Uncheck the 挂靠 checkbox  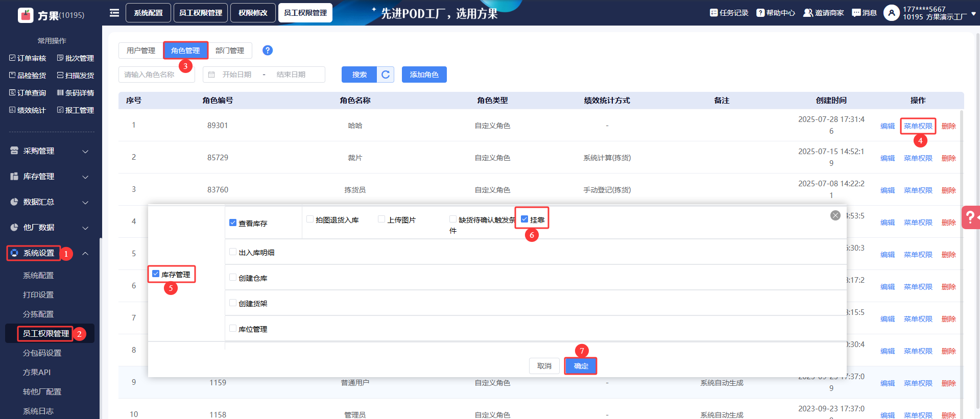(x=524, y=219)
